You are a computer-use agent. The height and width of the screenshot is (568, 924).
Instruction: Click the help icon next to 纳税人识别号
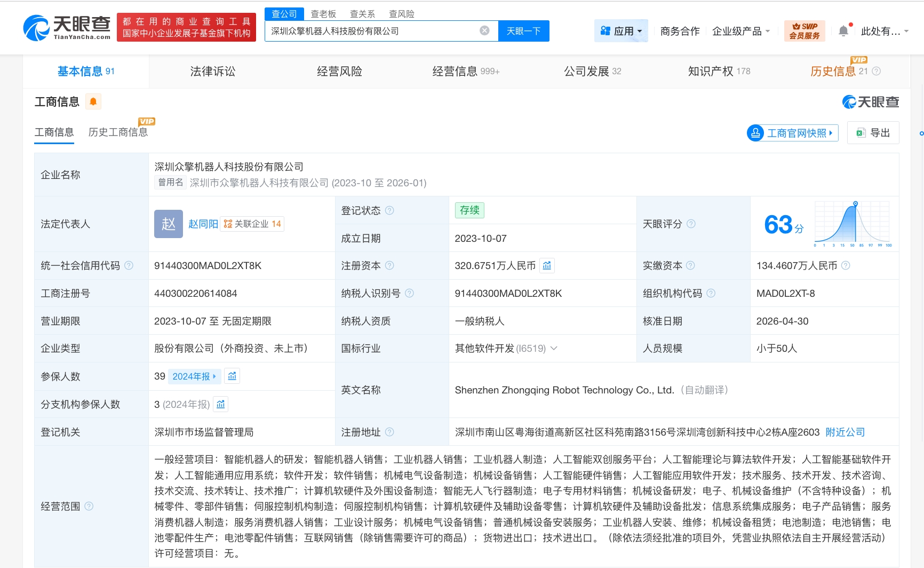(409, 293)
